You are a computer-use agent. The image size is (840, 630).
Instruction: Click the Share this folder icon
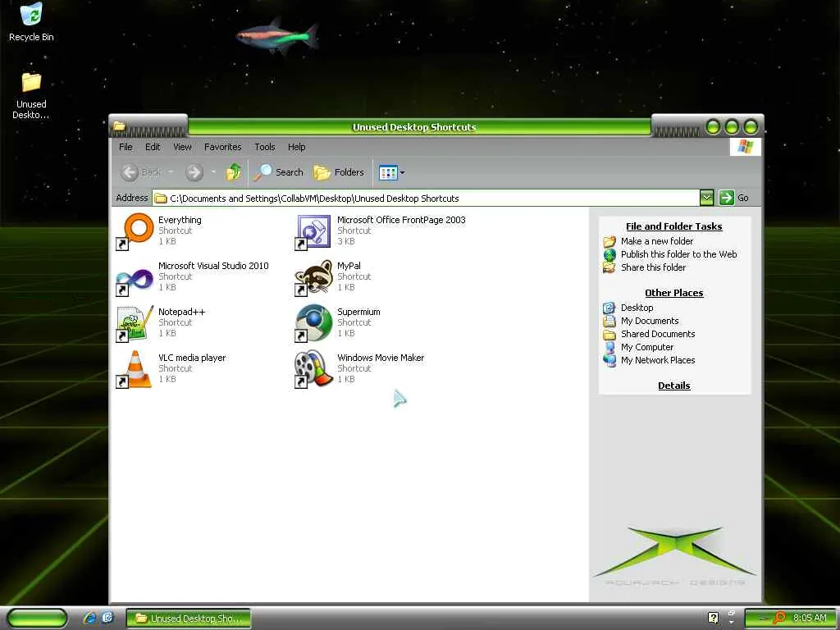tap(609, 267)
